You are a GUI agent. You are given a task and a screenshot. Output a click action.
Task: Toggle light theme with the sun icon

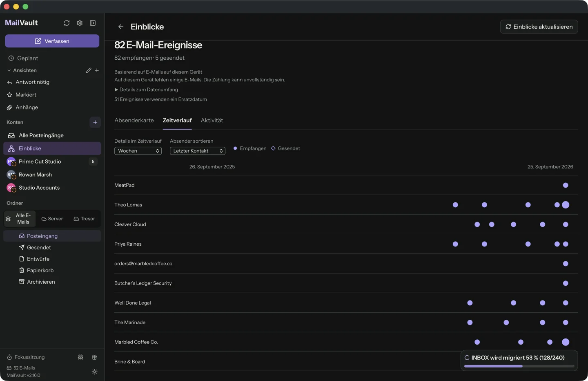pos(94,372)
